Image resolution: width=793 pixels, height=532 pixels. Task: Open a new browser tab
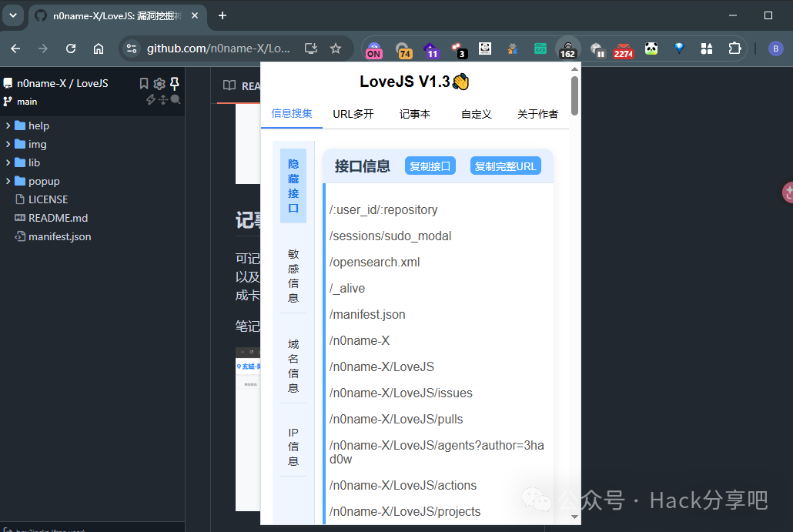[x=222, y=15]
